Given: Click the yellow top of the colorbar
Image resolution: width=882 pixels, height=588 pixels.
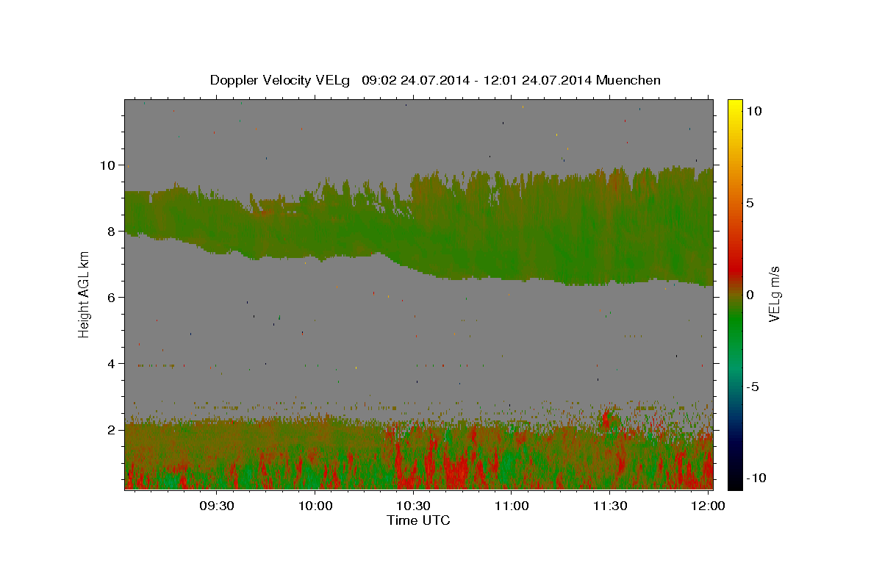Looking at the screenshot, I should pyautogui.click(x=734, y=107).
